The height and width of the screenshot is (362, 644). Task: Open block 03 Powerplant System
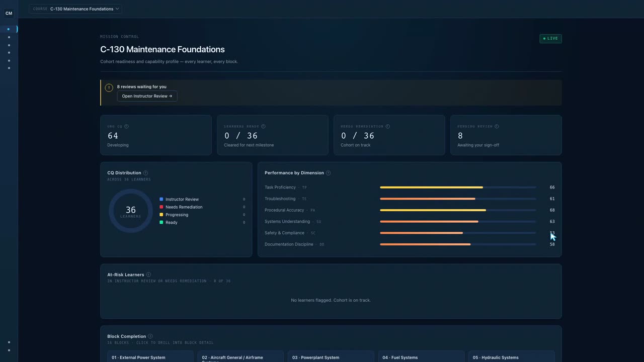331,357
